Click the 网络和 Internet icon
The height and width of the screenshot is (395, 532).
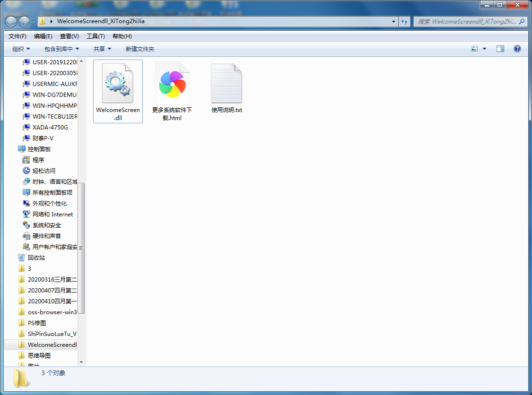pyautogui.click(x=26, y=214)
